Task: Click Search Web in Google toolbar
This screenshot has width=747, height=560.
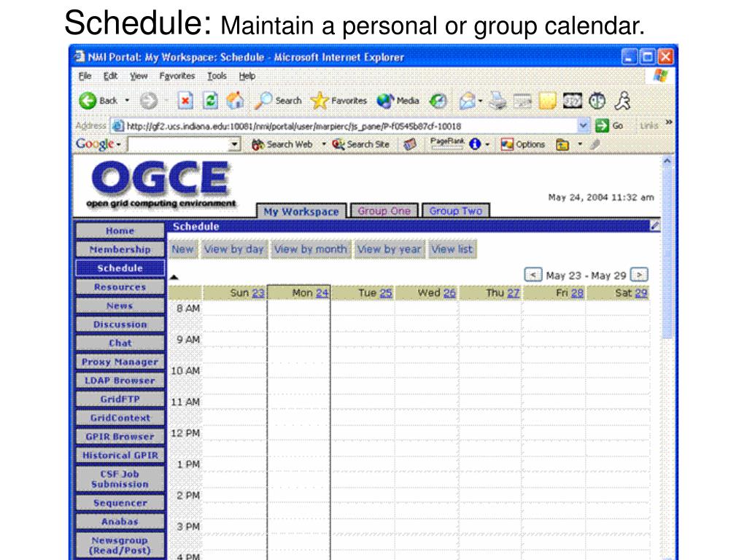Action: 282,144
